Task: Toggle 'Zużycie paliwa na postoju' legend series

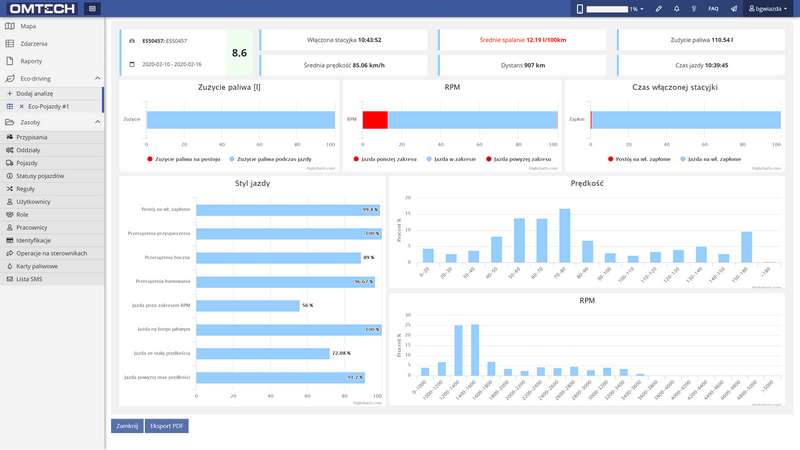Action: pyautogui.click(x=185, y=158)
